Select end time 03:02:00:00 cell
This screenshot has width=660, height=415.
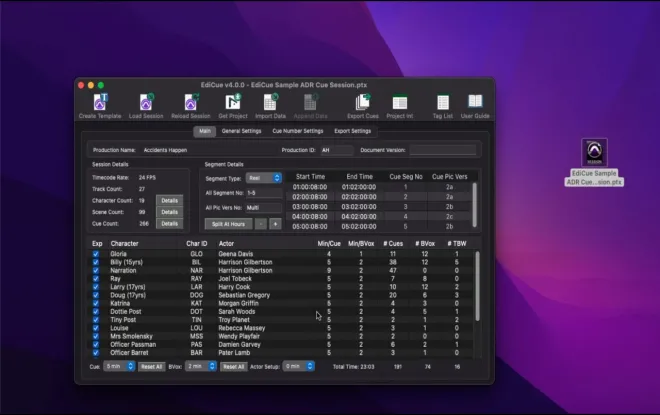click(x=359, y=207)
